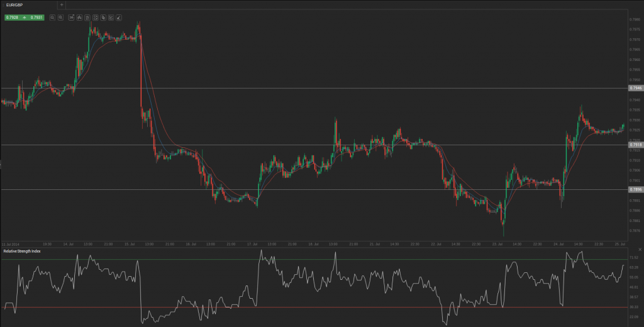644x327 pixels.
Task: Select the 0.7896 horizontal level label
Action: click(x=636, y=189)
